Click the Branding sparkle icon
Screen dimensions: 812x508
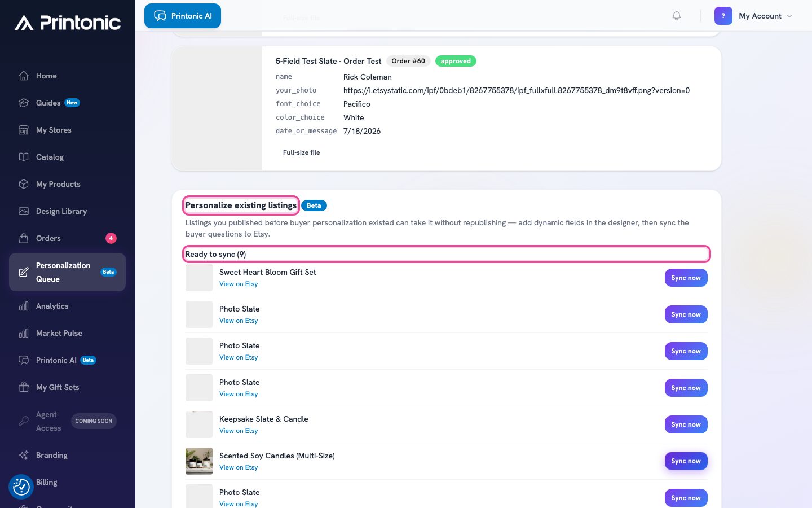click(24, 455)
